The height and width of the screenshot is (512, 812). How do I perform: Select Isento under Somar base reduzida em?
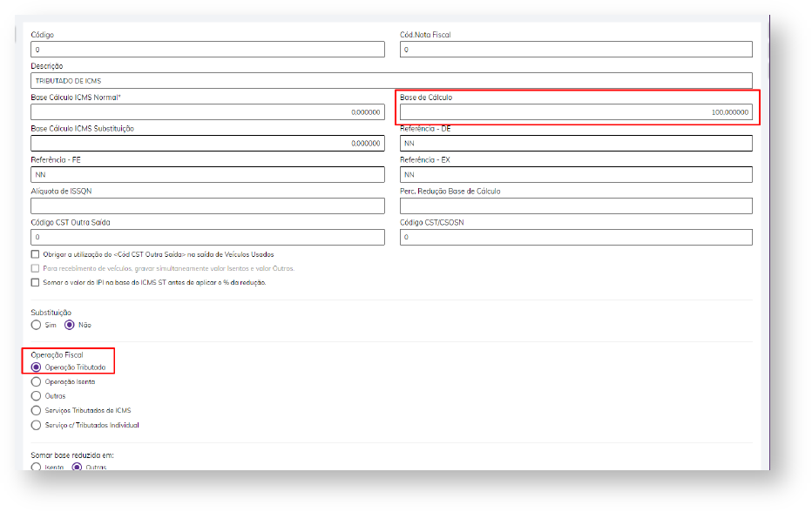click(x=36, y=467)
